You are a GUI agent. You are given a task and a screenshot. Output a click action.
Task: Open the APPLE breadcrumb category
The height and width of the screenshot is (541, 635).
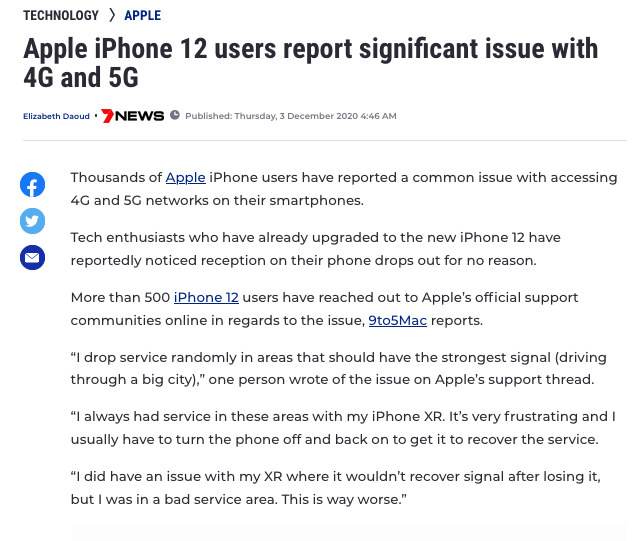(143, 15)
